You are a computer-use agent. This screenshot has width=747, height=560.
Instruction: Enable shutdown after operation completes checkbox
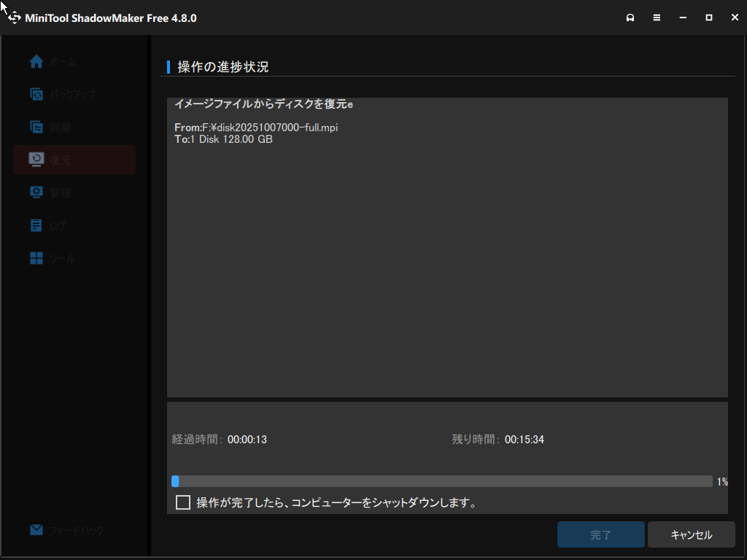(183, 502)
